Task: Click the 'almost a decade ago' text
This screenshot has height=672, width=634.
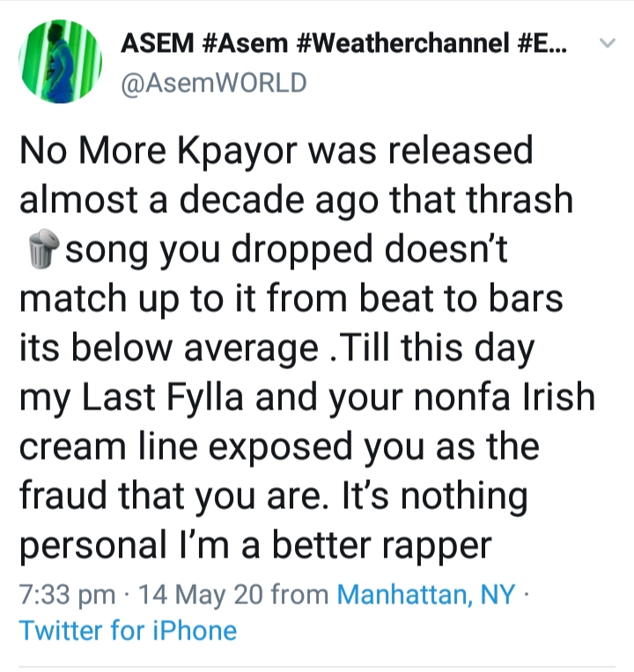Action: click(199, 200)
